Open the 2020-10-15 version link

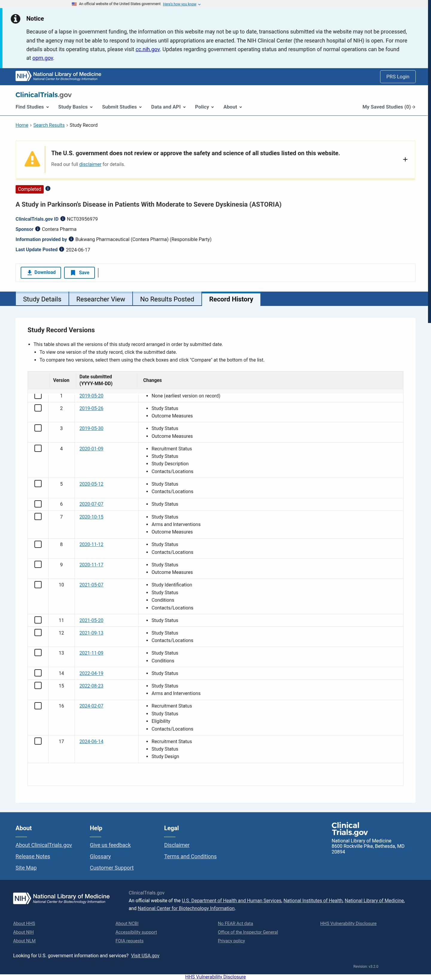91,517
